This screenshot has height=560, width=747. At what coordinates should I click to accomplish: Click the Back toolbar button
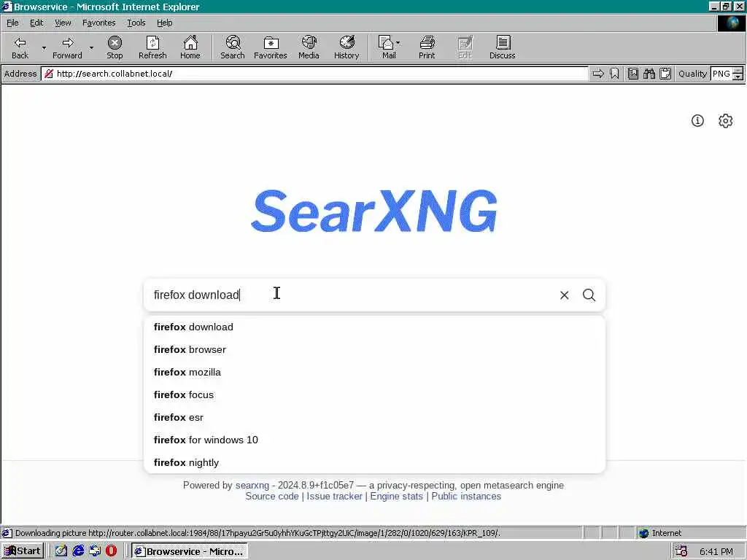[x=20, y=47]
